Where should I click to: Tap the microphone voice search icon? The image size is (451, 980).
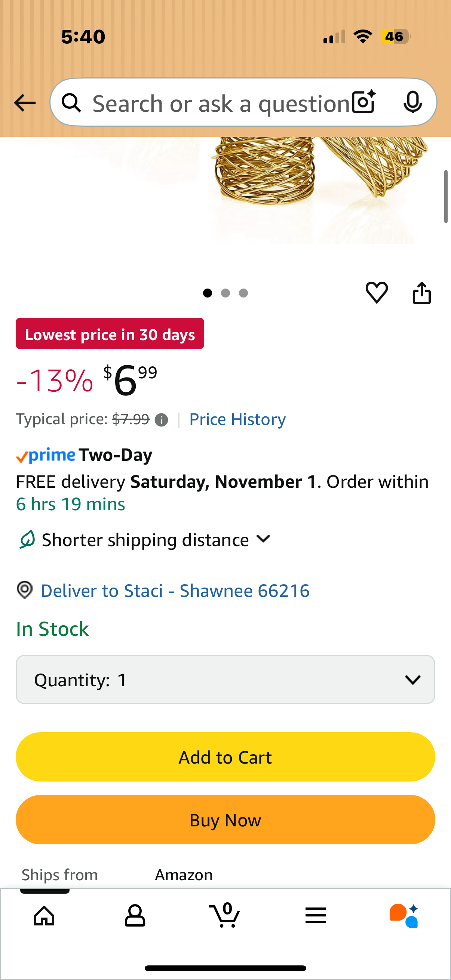(x=412, y=102)
